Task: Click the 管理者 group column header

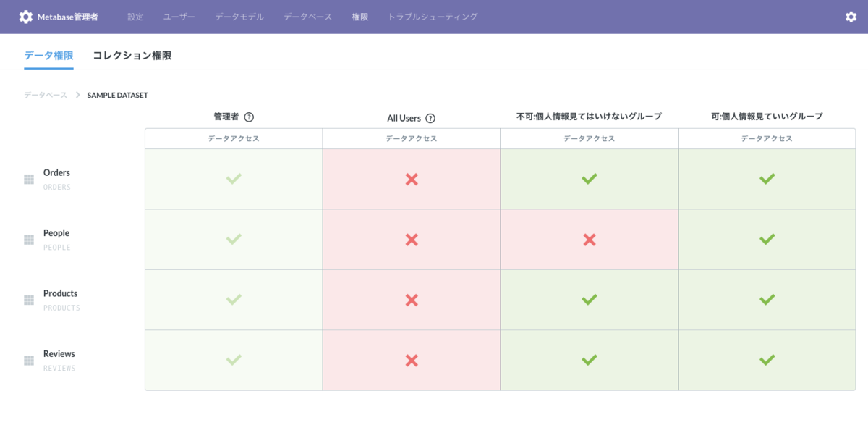Action: (x=226, y=117)
